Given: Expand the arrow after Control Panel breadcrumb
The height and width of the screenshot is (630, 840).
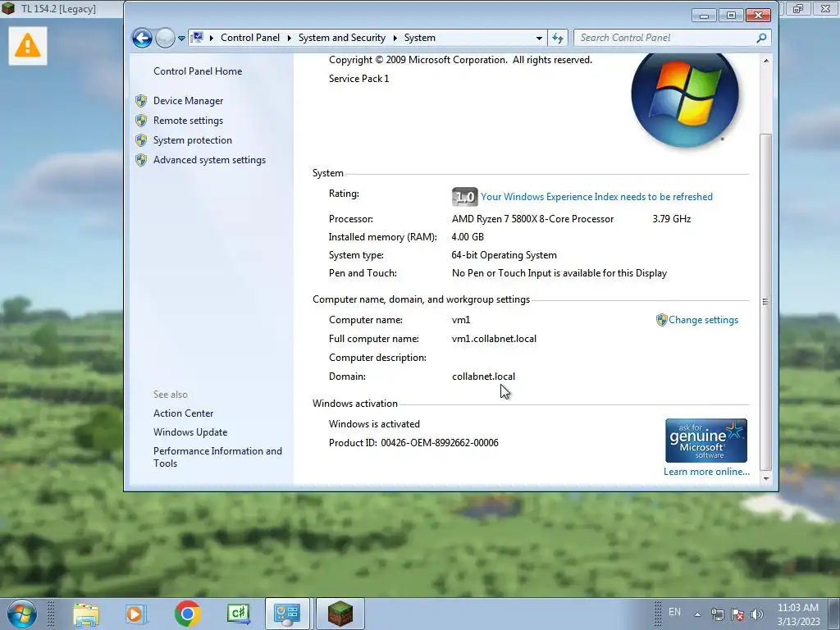Looking at the screenshot, I should [x=290, y=38].
